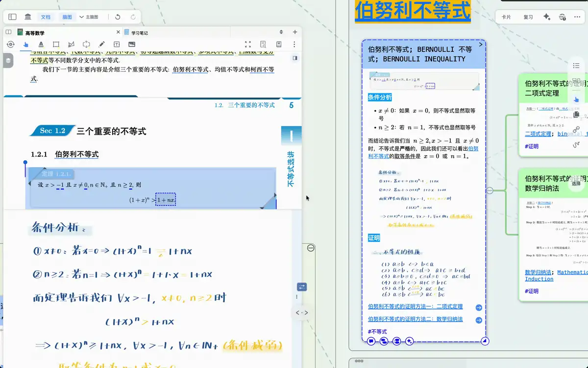The image size is (588, 368).
Task: Follow arrow beside 数学归纳法 link
Action: (x=479, y=320)
